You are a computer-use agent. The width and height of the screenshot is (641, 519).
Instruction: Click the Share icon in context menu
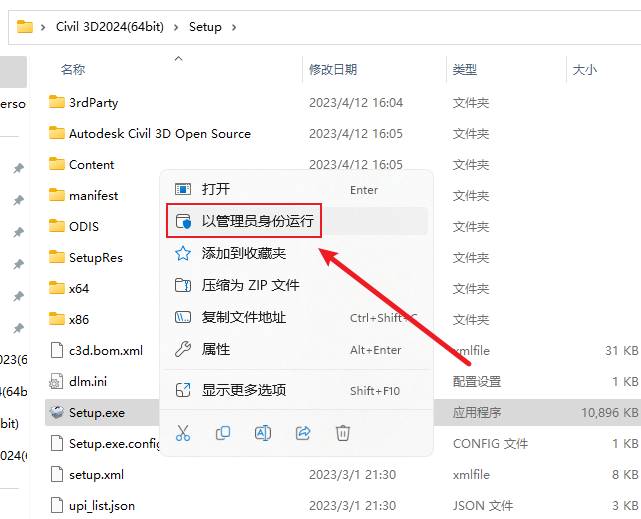303,433
